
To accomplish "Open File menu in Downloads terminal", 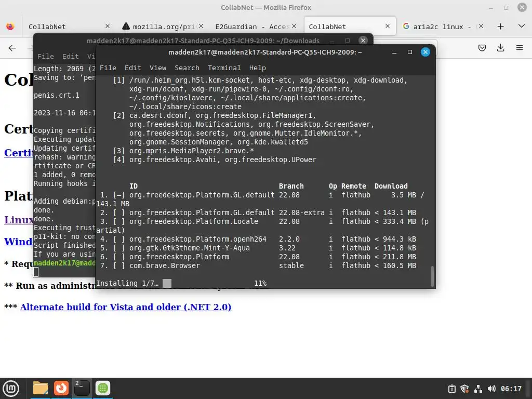I will (x=46, y=56).
